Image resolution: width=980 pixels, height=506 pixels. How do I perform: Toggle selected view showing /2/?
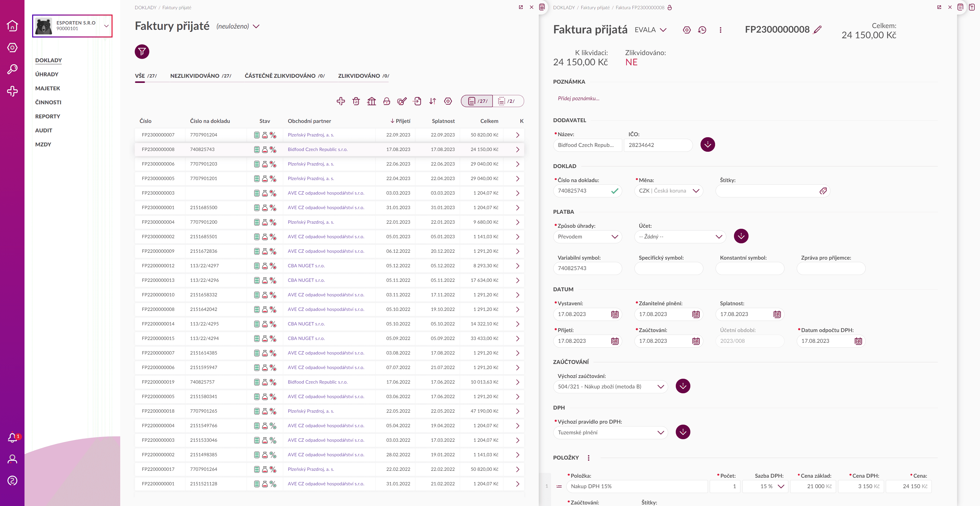(x=508, y=101)
